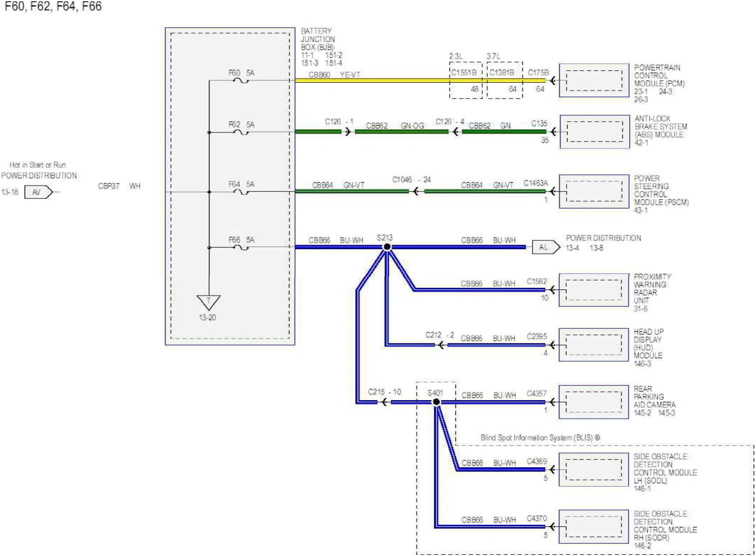
Task: Click the Rear Parking Aid Camera box
Action: [x=594, y=402]
